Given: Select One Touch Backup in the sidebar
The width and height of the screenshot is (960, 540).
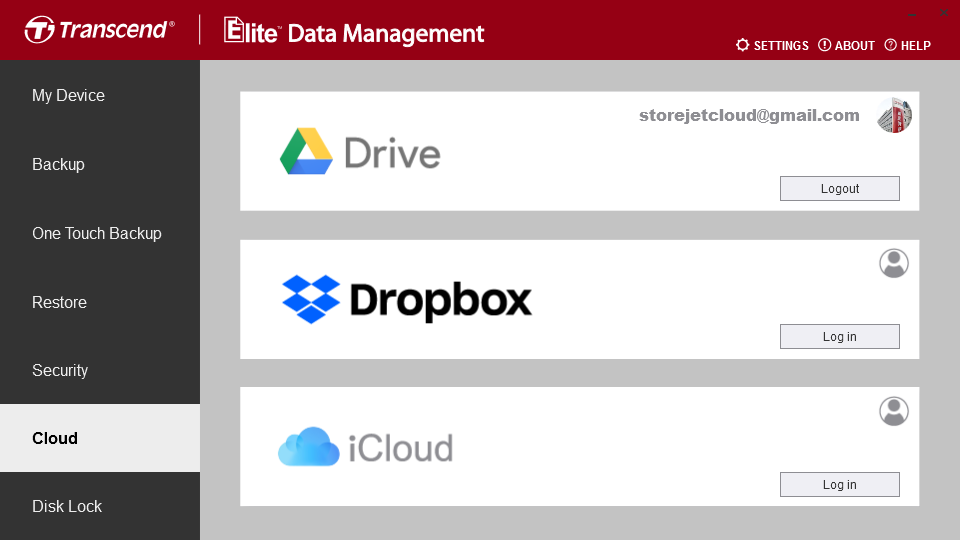Looking at the screenshot, I should [96, 233].
